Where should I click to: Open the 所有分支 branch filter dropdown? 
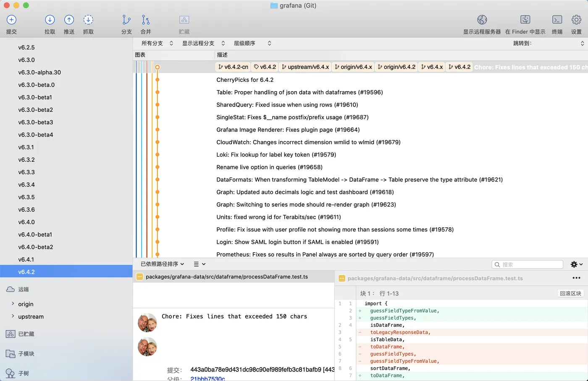click(x=157, y=43)
